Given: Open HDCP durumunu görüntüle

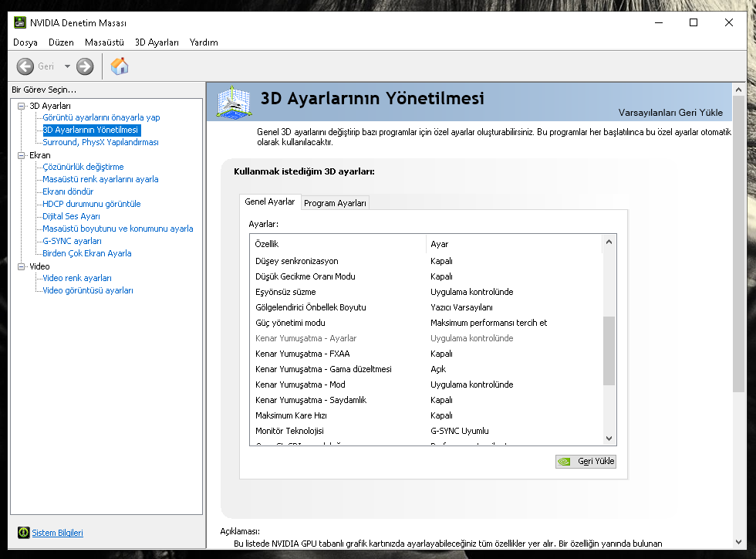Looking at the screenshot, I should (92, 204).
